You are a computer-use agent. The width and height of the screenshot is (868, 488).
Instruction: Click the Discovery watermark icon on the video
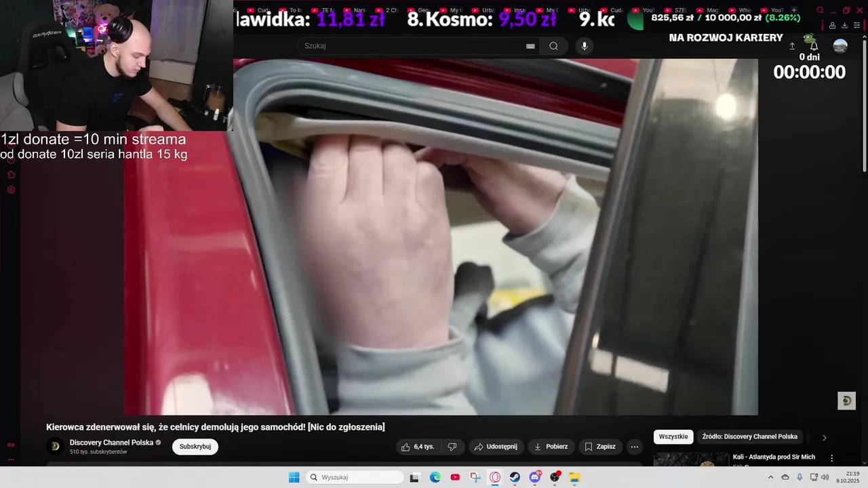[x=846, y=401]
